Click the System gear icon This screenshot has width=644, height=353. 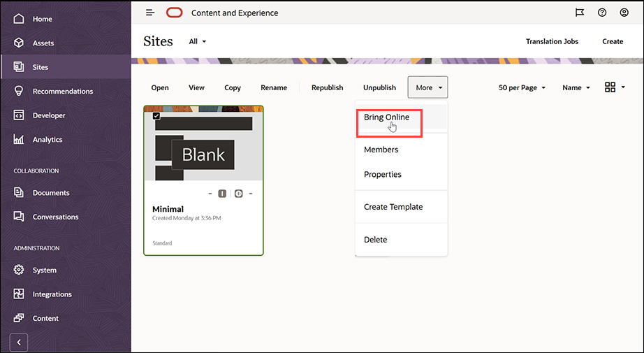pyautogui.click(x=19, y=270)
